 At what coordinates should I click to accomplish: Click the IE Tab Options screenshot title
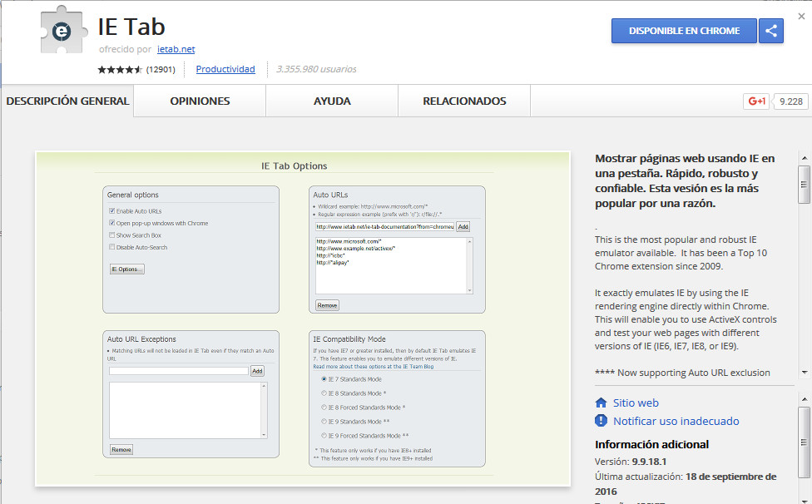coord(295,166)
